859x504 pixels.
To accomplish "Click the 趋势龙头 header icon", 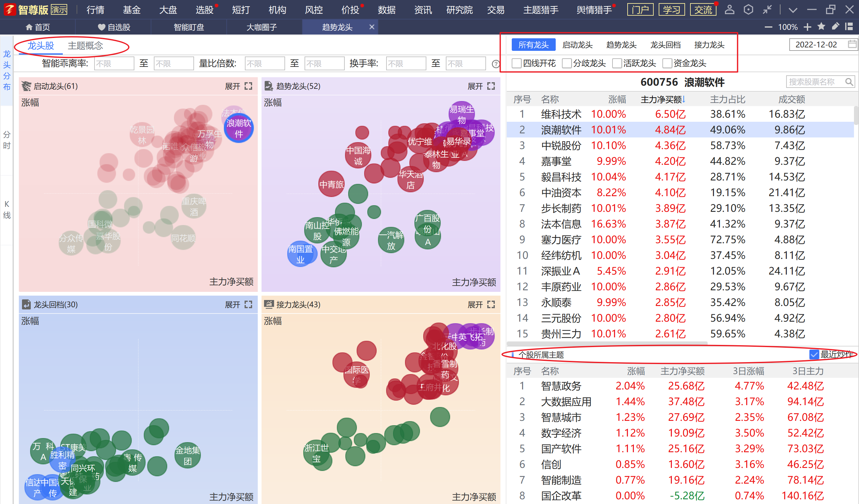I will 269,86.
